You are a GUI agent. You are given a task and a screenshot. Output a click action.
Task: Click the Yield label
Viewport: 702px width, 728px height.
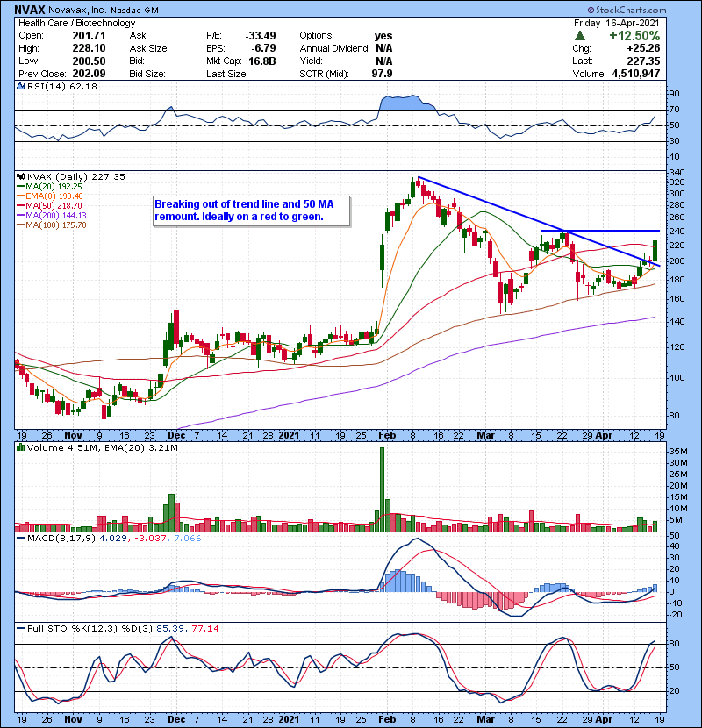pos(311,61)
